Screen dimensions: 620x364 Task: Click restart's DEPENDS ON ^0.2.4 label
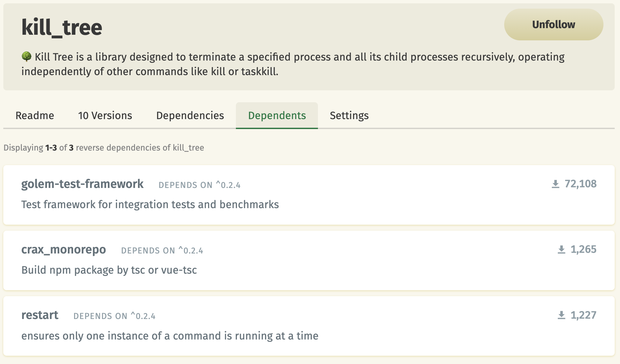114,316
